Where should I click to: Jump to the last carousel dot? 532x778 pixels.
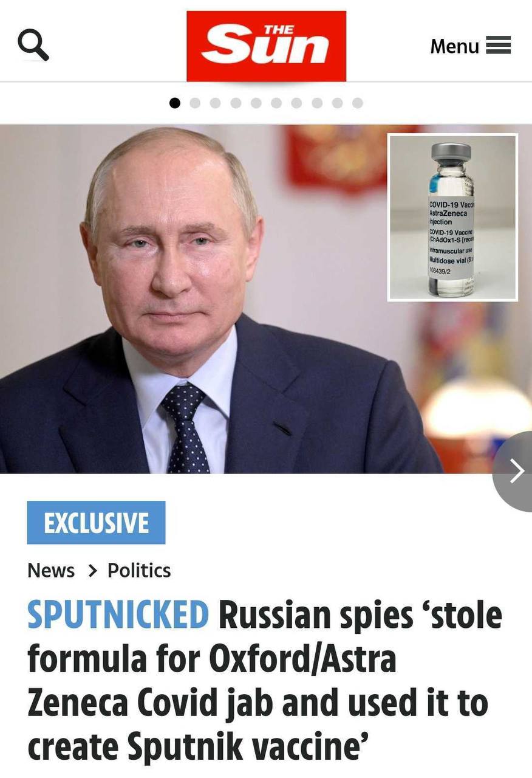[358, 103]
